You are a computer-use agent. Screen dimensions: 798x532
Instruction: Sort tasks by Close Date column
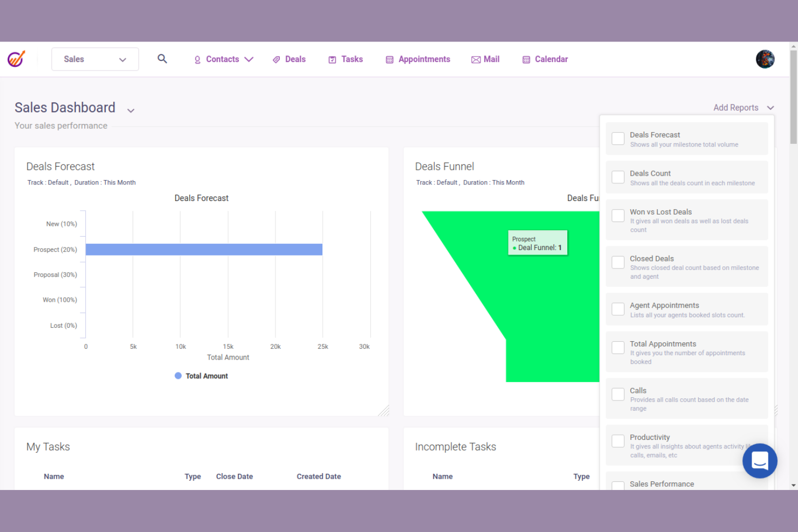(x=234, y=476)
